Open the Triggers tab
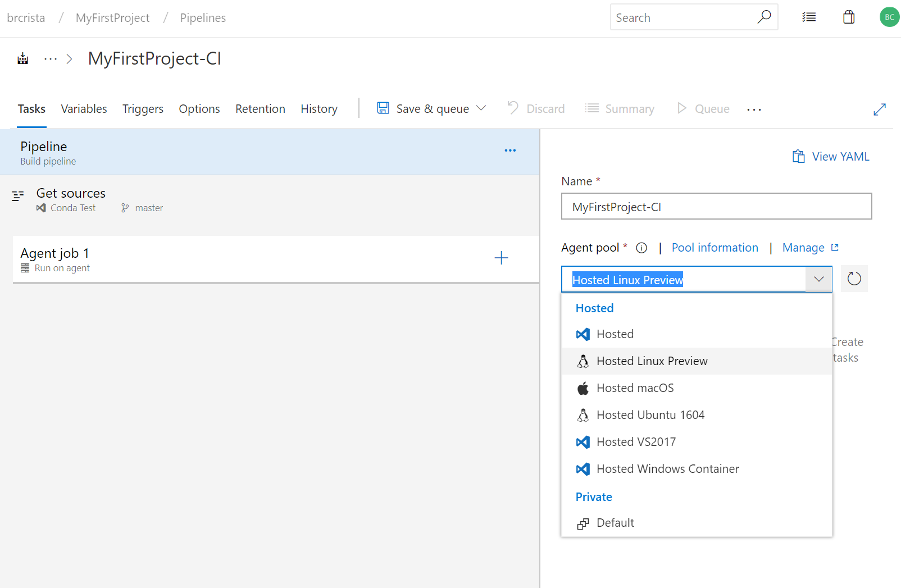Viewport: 901px width, 588px height. pos(143,109)
